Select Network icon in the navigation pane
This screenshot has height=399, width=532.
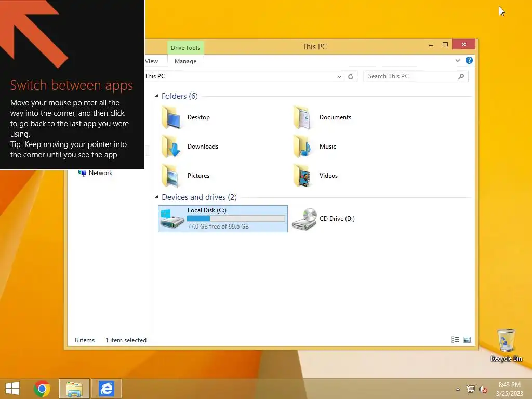(x=82, y=173)
